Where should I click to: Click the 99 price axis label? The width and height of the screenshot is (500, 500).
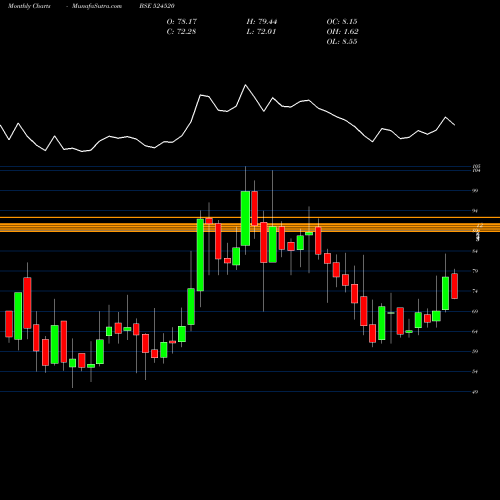[x=475, y=191]
